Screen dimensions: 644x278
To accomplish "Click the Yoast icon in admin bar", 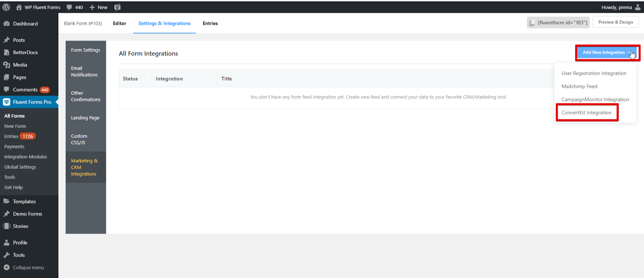I will [x=117, y=7].
